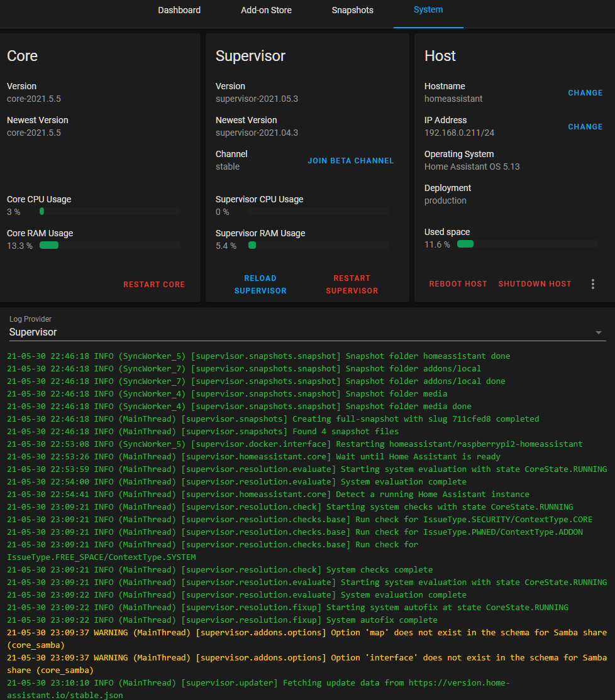
Task: Change the Hostname via CHANGE button
Action: [x=585, y=93]
